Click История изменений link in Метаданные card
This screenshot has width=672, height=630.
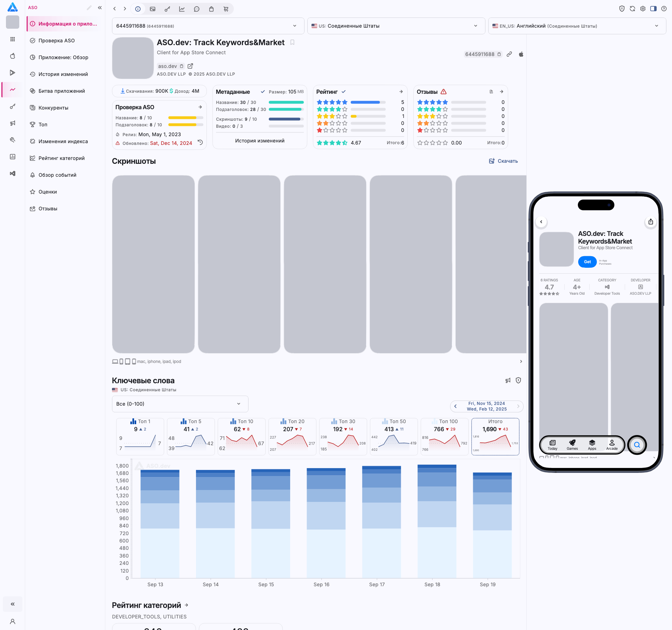click(260, 141)
